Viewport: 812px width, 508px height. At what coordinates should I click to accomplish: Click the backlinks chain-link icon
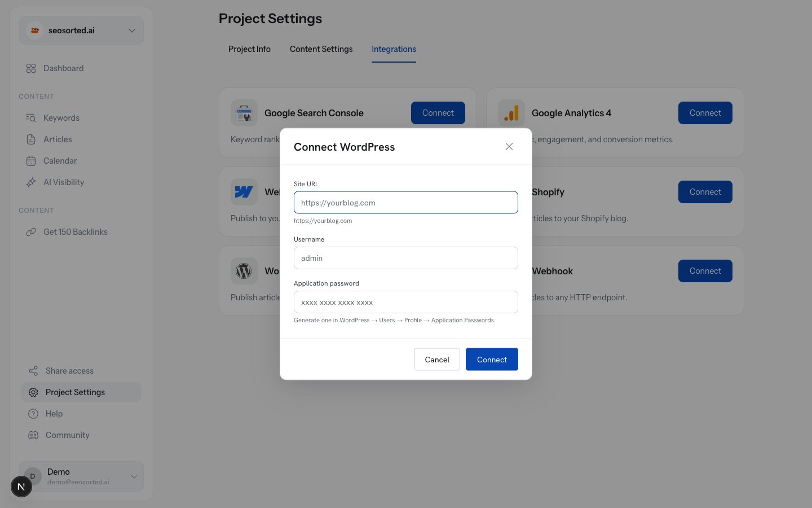coord(31,232)
